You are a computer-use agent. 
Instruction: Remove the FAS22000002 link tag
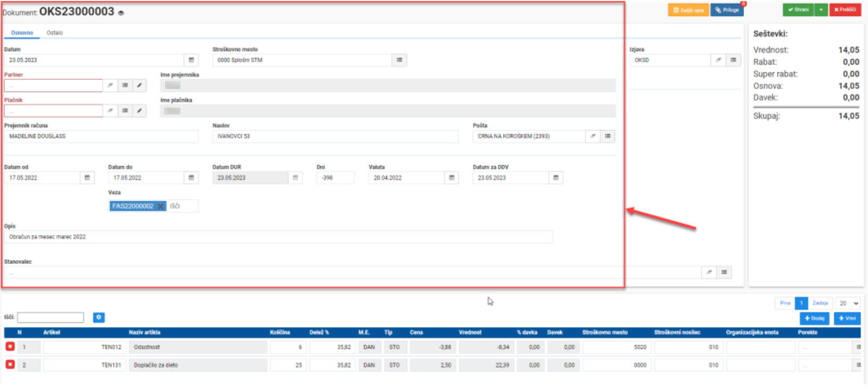[x=160, y=206]
